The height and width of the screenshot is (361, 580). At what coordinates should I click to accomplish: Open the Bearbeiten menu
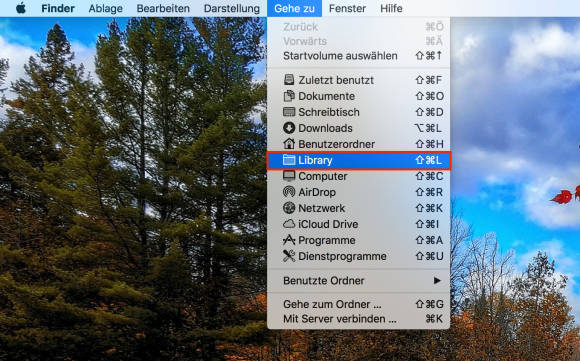(163, 8)
